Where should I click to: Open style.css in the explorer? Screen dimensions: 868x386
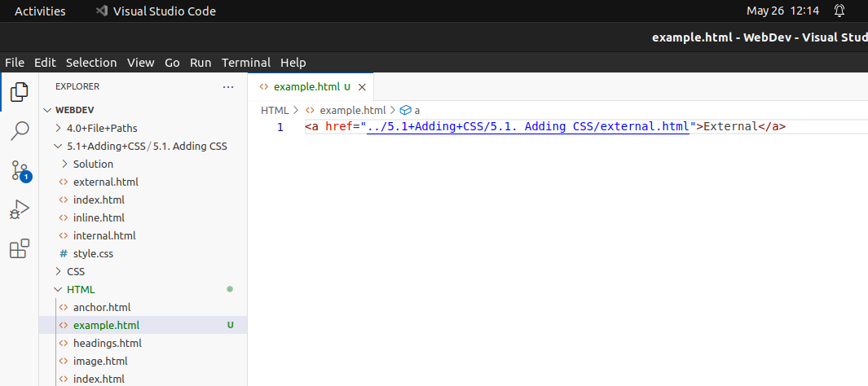(93, 253)
